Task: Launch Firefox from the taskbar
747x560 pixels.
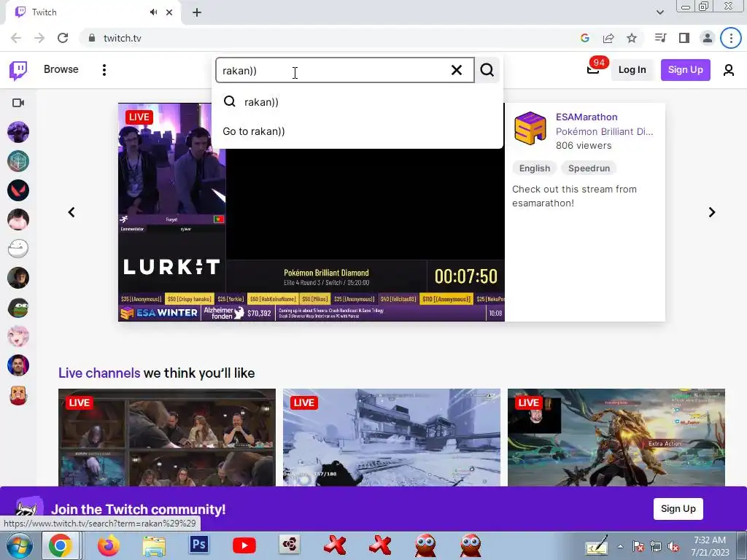Action: coord(109,545)
